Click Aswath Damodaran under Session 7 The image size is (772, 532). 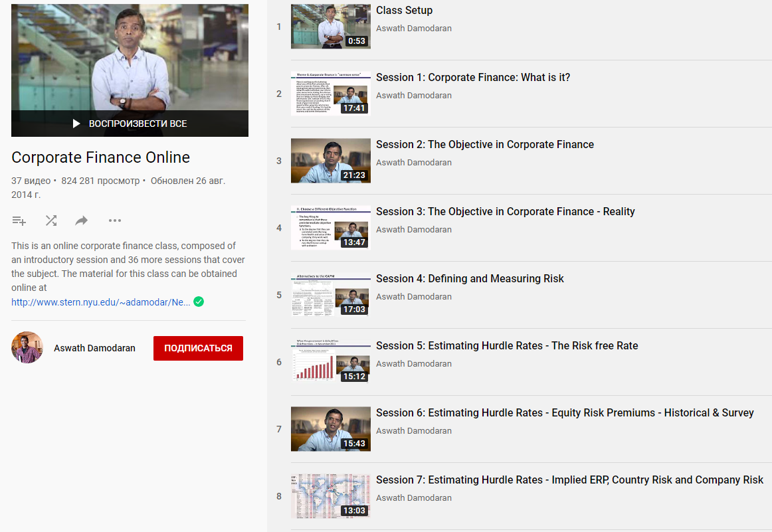click(413, 498)
